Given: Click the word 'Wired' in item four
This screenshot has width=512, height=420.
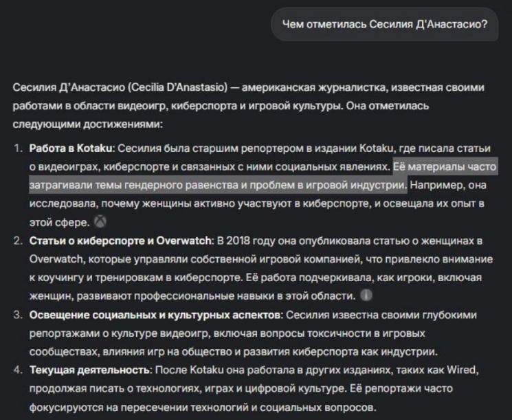Looking at the screenshot, I should pos(461,370).
